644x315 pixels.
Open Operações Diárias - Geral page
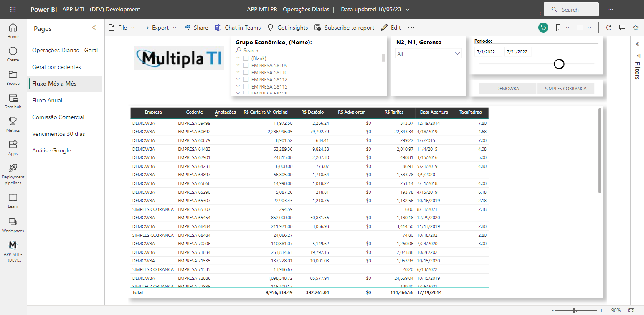pyautogui.click(x=65, y=50)
